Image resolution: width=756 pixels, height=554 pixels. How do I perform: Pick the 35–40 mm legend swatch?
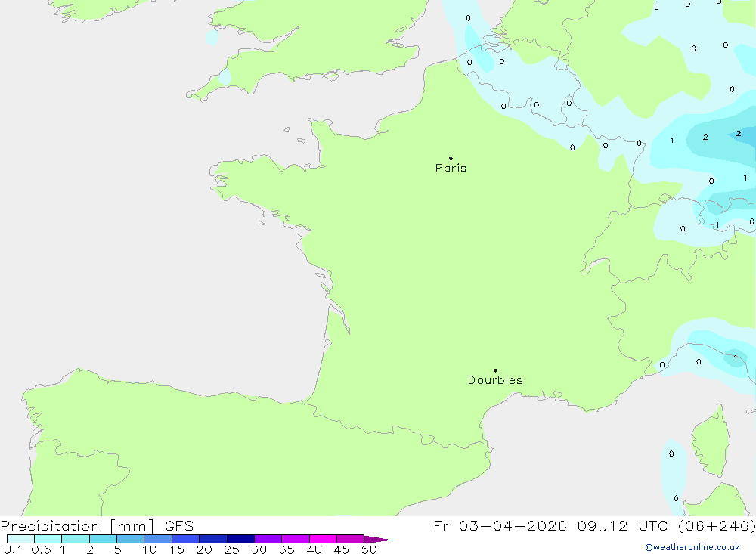coord(296,539)
